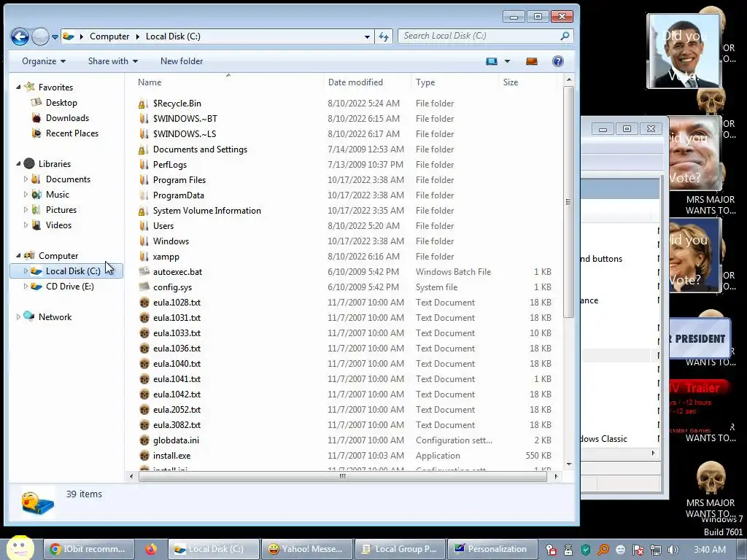Sort by the Type column header

(x=454, y=82)
